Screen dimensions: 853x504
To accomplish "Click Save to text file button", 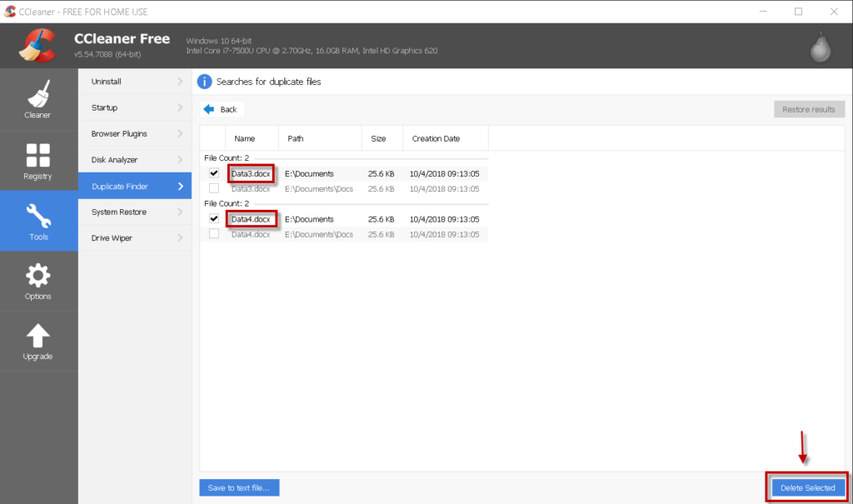I will coord(239,487).
